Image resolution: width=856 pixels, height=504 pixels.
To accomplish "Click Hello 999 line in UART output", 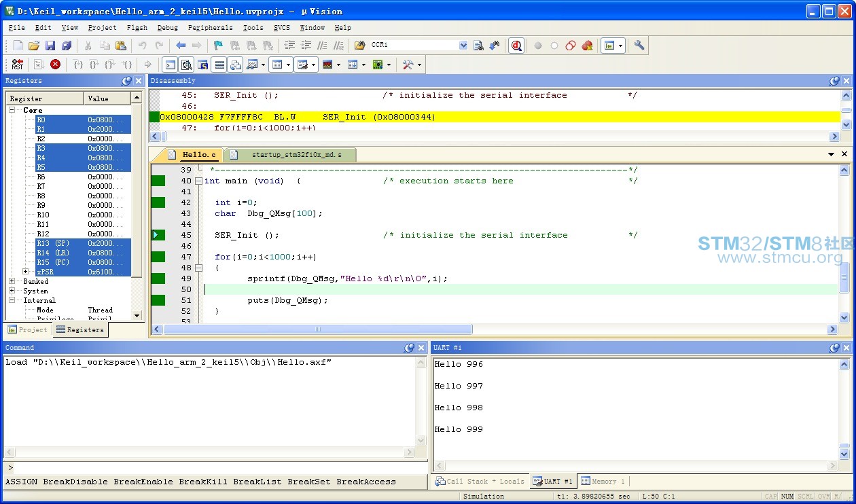I will point(459,429).
